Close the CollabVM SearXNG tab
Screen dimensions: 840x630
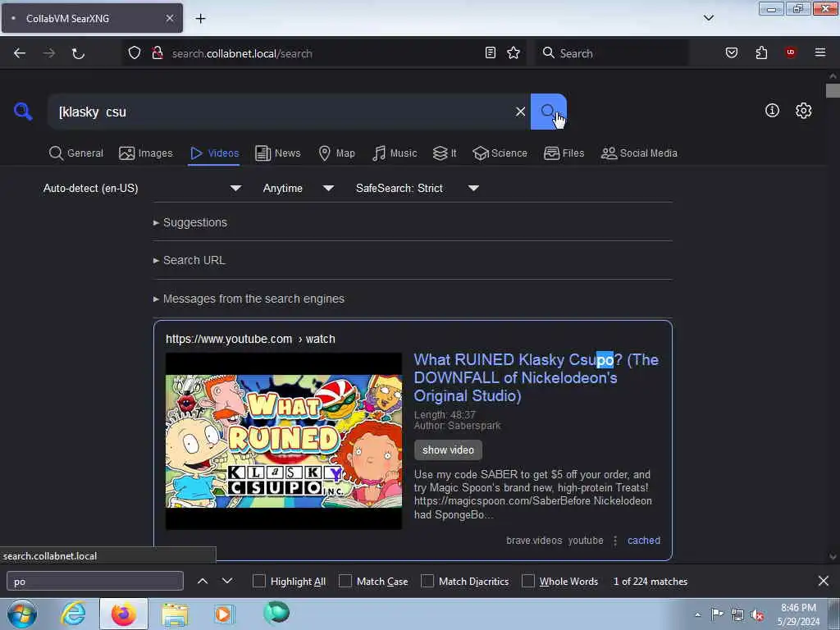(x=170, y=18)
